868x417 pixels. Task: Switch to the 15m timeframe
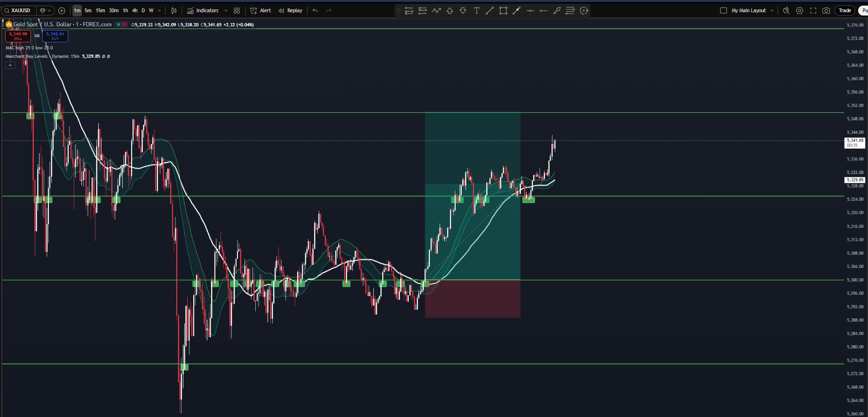pos(100,10)
